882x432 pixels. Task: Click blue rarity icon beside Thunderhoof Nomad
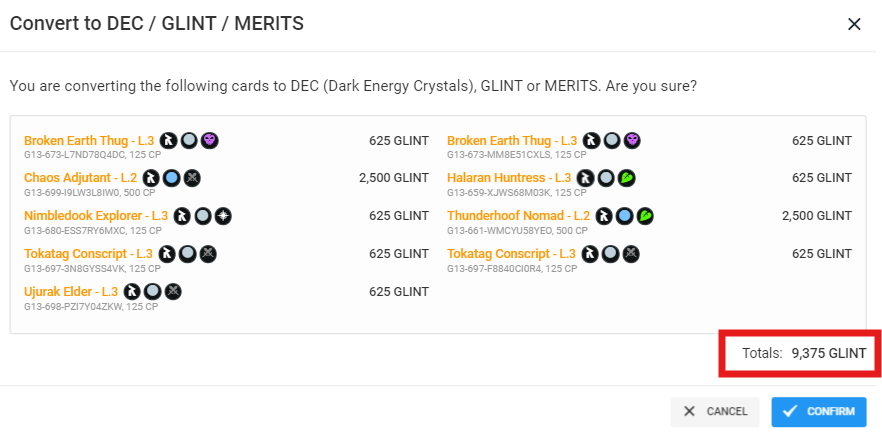pos(623,216)
